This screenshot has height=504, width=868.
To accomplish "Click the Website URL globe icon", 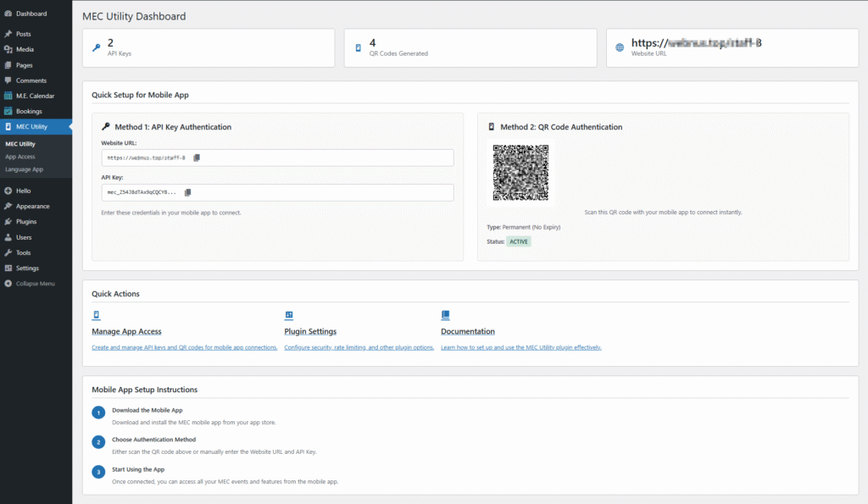I will tap(620, 47).
